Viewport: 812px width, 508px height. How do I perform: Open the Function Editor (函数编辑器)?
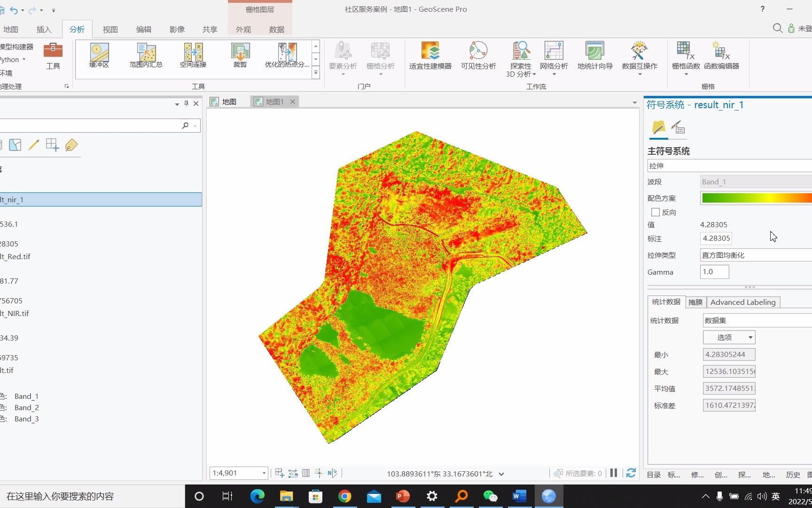pos(721,56)
